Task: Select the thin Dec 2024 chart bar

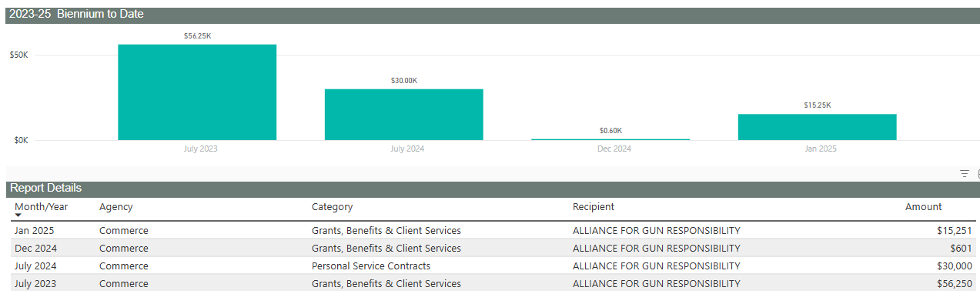Action: (x=610, y=139)
